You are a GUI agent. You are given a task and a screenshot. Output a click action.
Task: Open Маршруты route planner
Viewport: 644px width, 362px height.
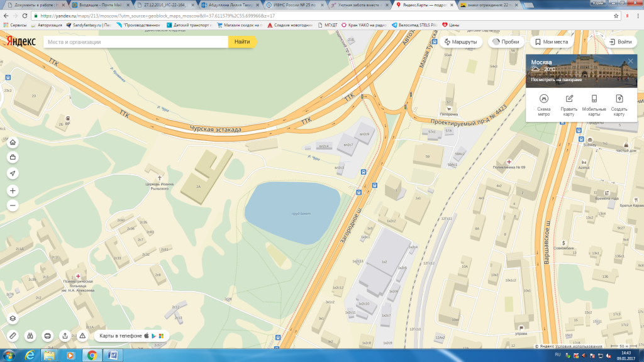461,42
